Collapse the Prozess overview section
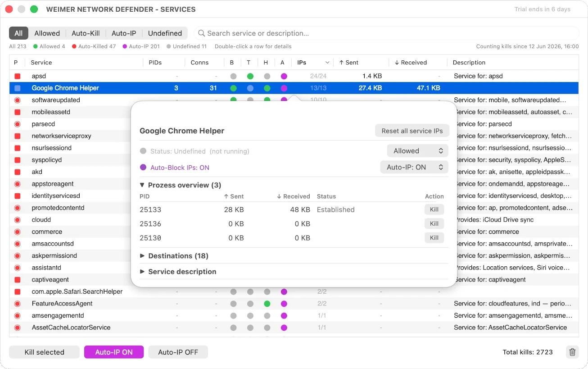Viewport: 588px width, 369px height. (x=142, y=185)
